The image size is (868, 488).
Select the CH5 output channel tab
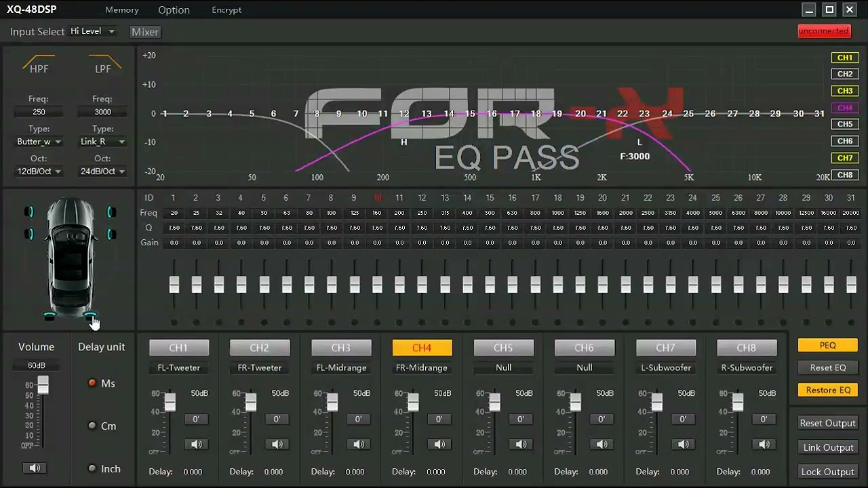coord(503,348)
